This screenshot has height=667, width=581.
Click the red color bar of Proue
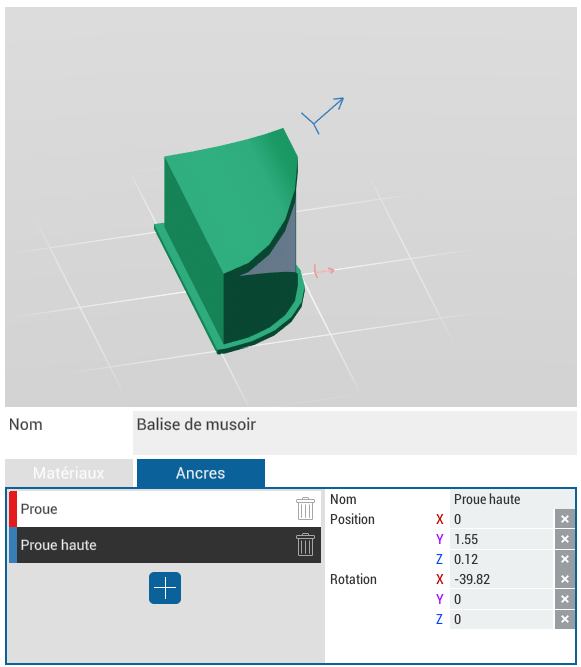coord(13,509)
